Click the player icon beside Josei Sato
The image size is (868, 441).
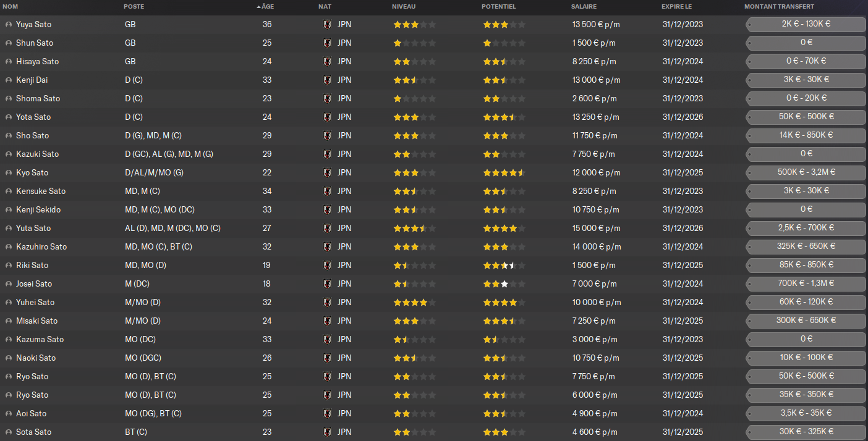(9, 284)
